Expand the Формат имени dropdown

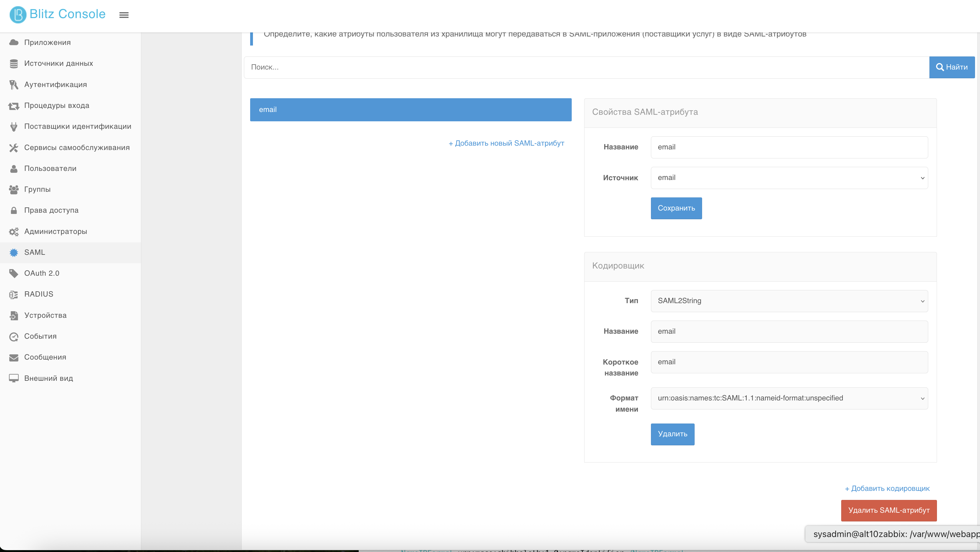pos(789,398)
